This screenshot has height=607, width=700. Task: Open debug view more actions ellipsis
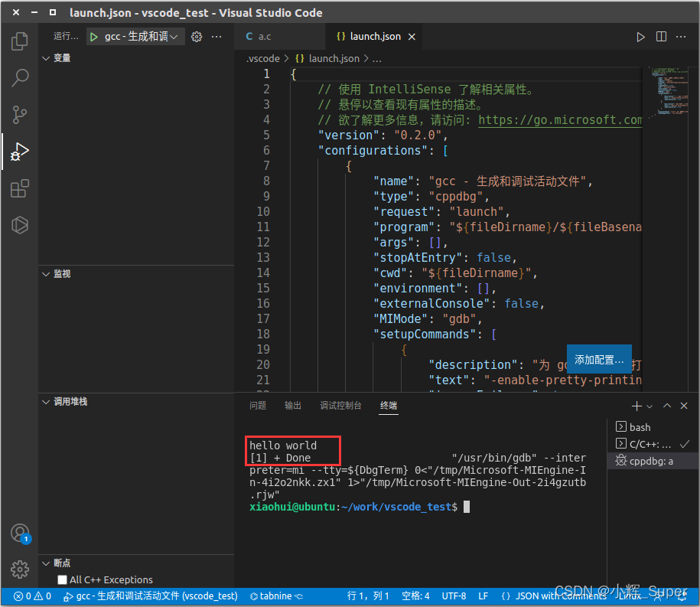(217, 37)
